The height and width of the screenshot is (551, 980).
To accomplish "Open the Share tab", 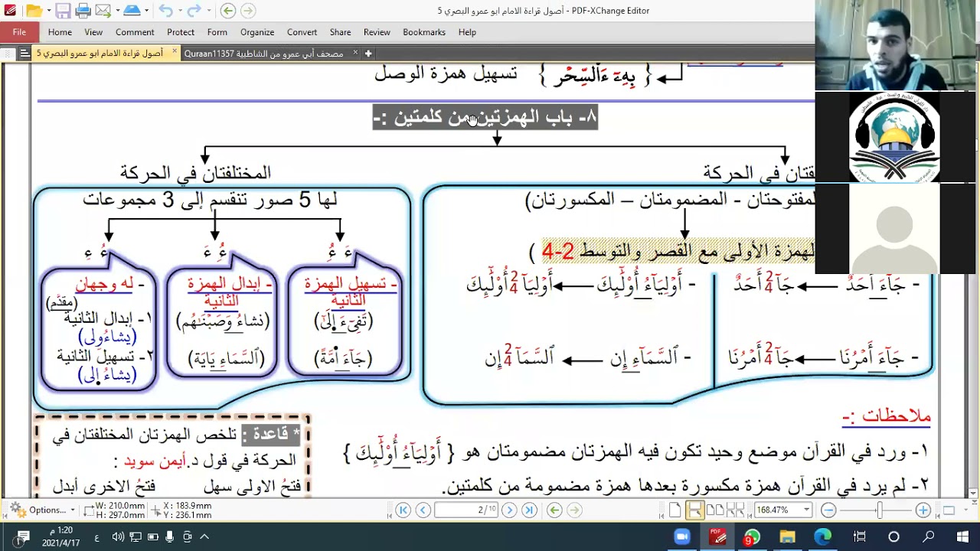I will (341, 32).
